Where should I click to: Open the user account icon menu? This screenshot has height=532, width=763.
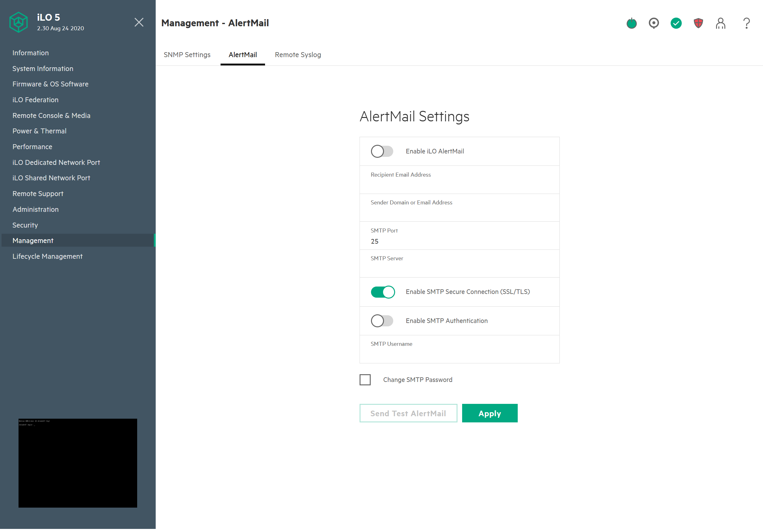click(x=720, y=23)
